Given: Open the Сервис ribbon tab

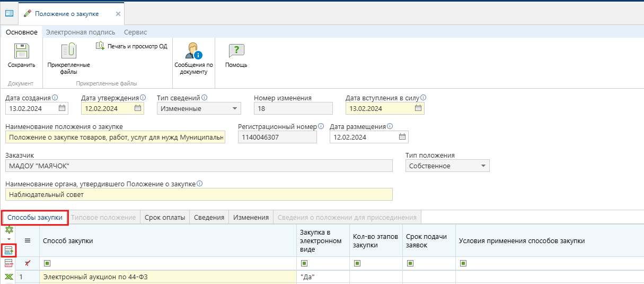Looking at the screenshot, I should (135, 32).
